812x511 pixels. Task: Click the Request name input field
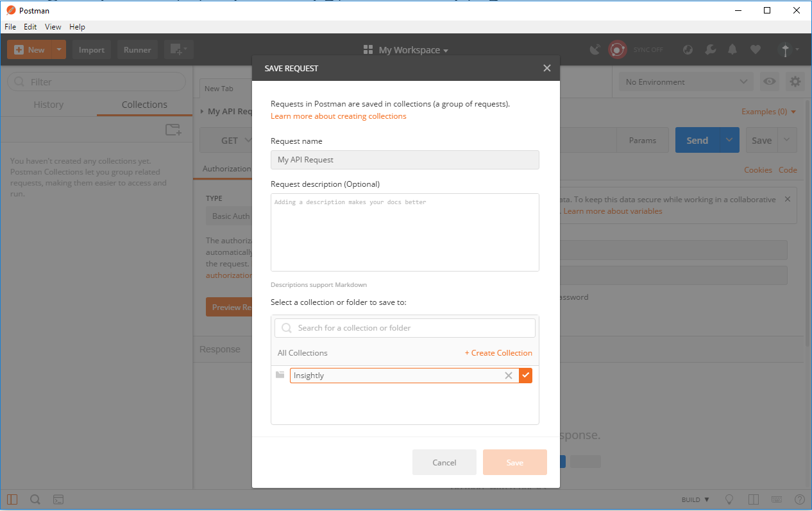click(405, 160)
